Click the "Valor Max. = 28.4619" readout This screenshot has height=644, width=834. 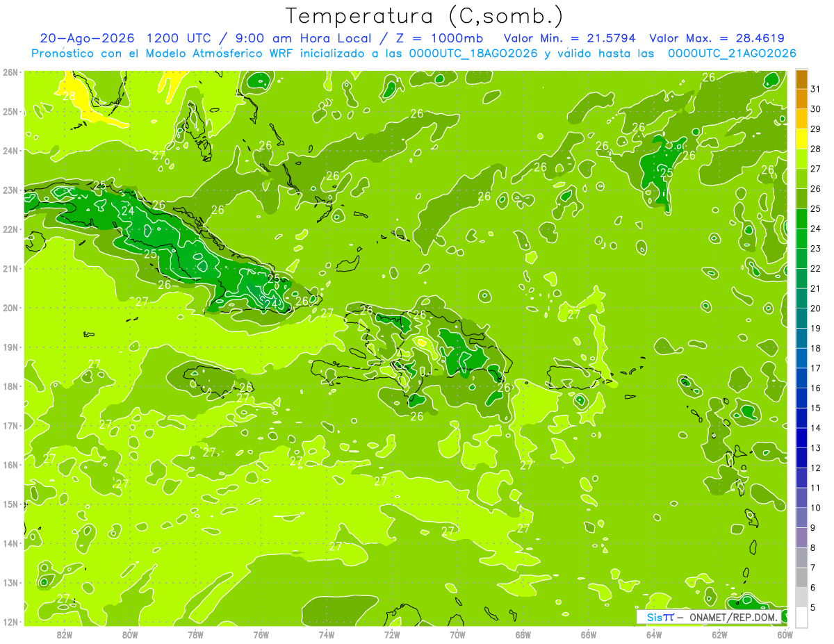717,39
